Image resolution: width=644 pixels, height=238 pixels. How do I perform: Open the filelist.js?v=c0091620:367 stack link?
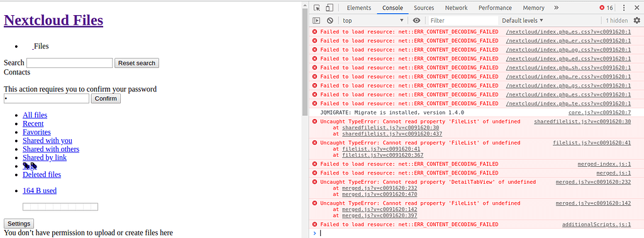click(382, 155)
